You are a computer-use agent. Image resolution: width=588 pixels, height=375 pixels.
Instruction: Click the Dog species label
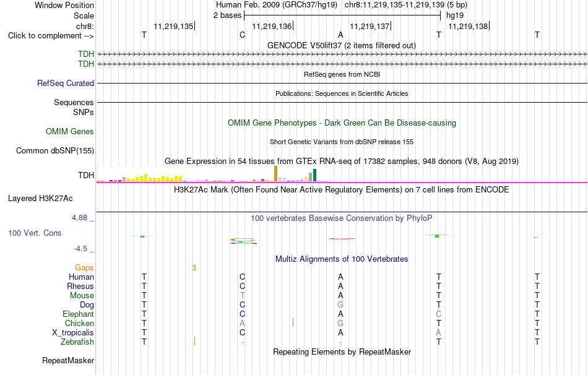point(87,305)
